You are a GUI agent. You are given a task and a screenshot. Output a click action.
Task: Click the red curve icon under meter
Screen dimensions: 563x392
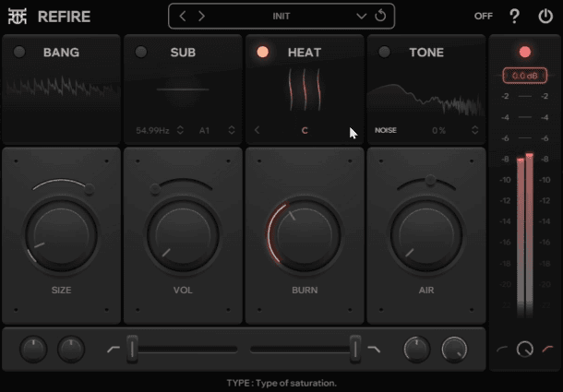[x=547, y=349]
